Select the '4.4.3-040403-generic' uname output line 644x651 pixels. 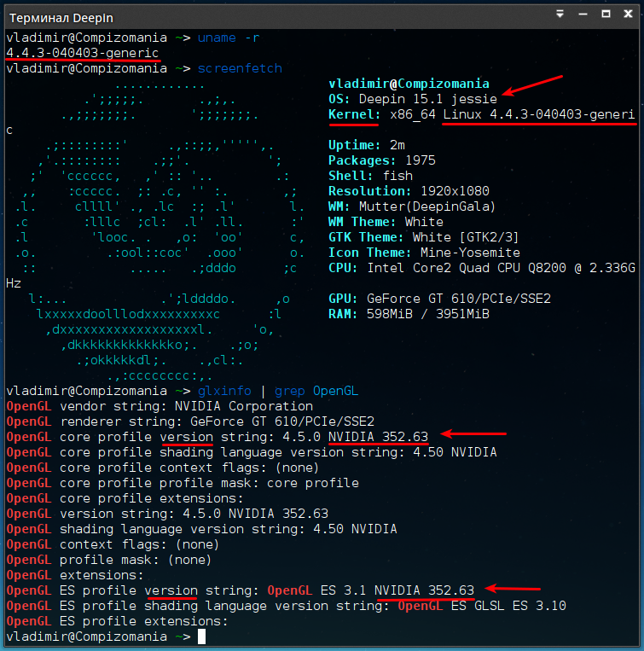click(83, 53)
